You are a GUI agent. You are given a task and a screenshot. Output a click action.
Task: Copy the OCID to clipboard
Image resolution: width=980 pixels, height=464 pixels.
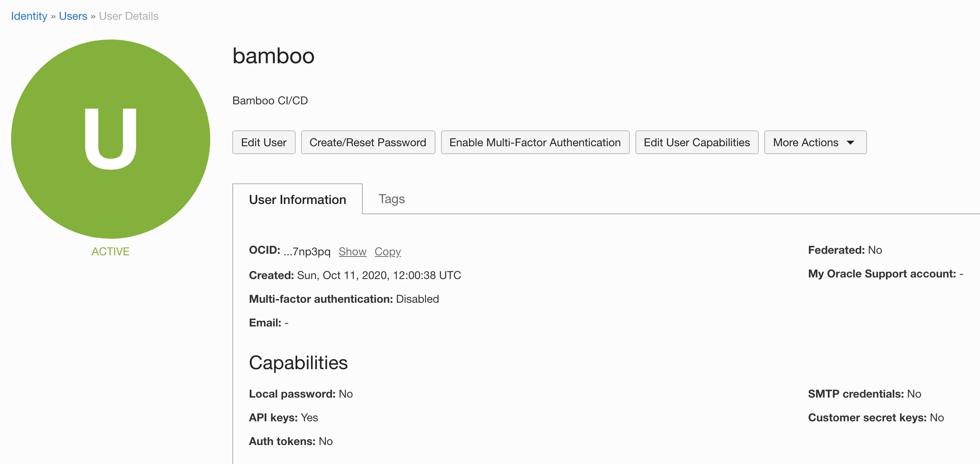pos(388,251)
